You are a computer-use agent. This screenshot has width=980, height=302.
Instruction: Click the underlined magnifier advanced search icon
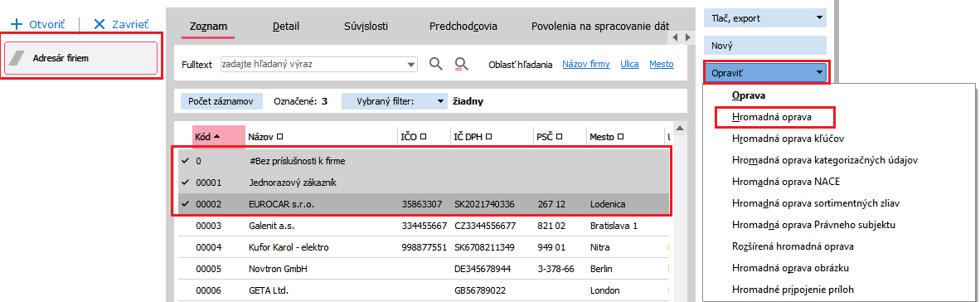pyautogui.click(x=462, y=65)
